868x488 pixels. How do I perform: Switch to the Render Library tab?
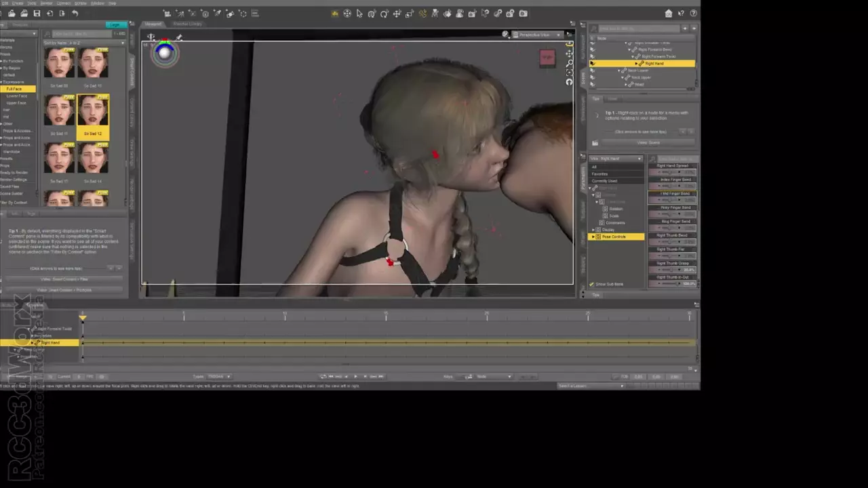pos(187,24)
